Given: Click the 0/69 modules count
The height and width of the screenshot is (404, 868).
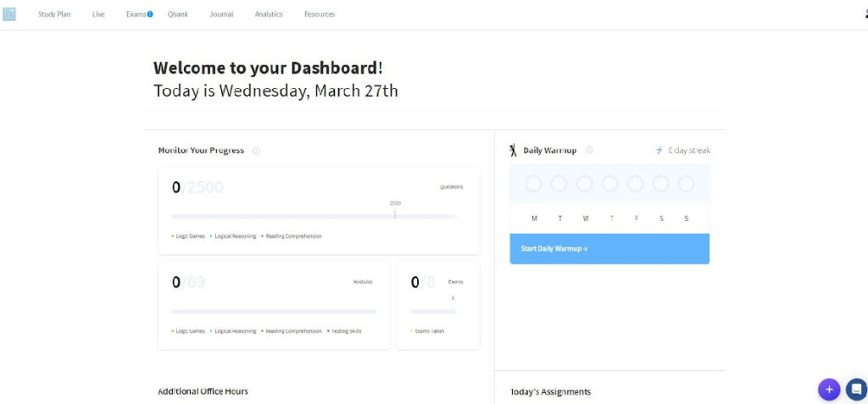Looking at the screenshot, I should click(x=188, y=282).
